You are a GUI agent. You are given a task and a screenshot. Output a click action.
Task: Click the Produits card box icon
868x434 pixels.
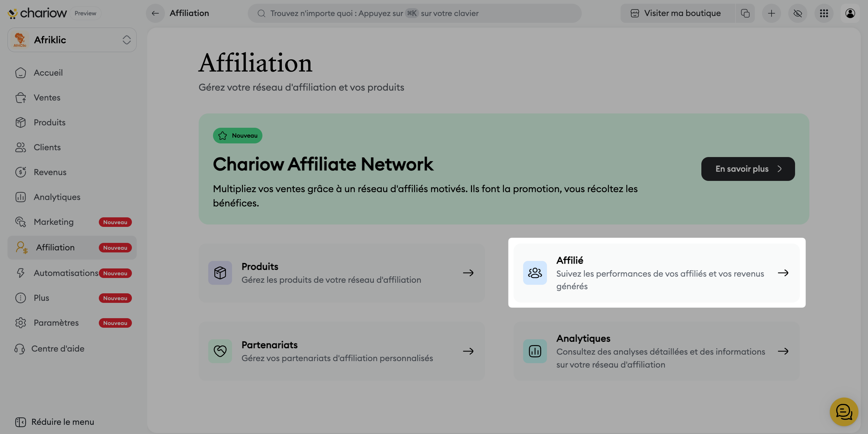point(220,273)
